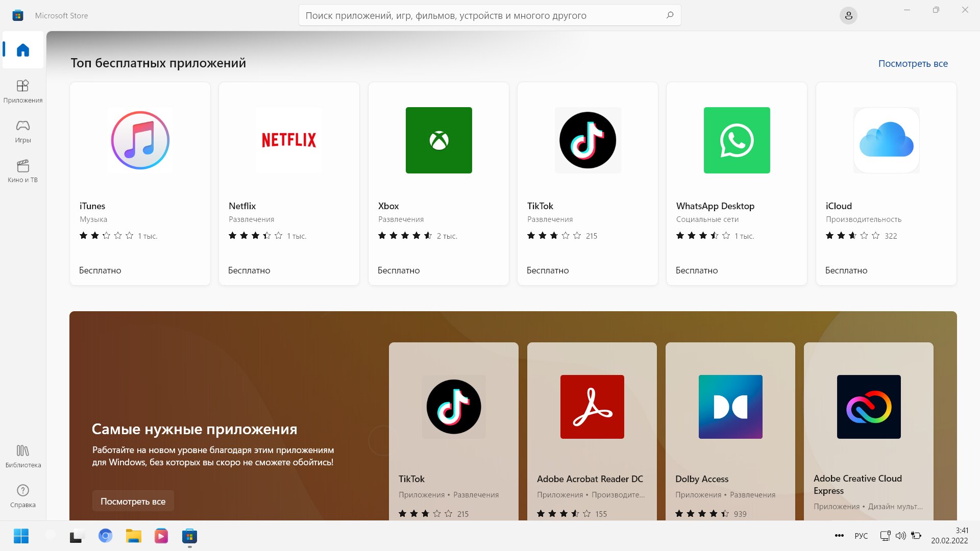Click the search field for apps and games
Viewport: 980px width, 551px height.
[x=489, y=15]
